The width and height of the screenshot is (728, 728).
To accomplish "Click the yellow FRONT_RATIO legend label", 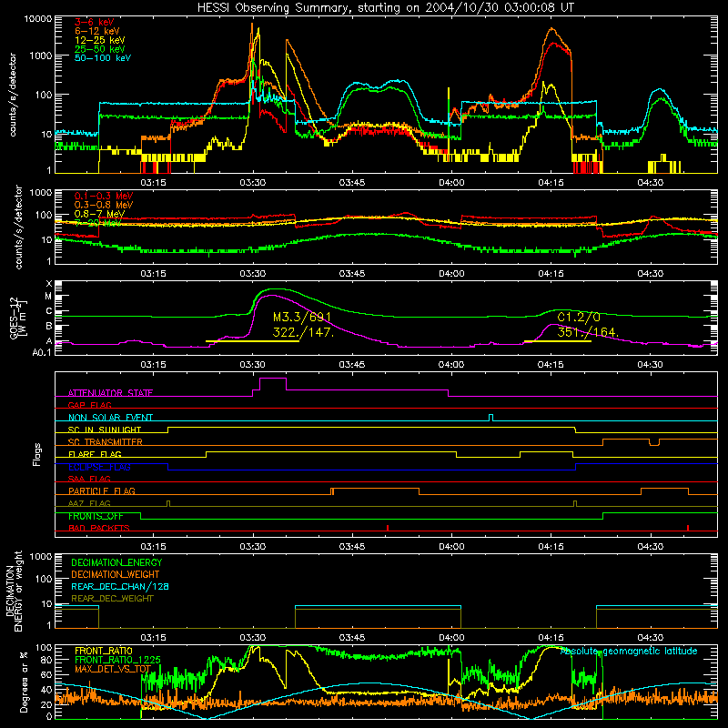I will coord(104,651).
